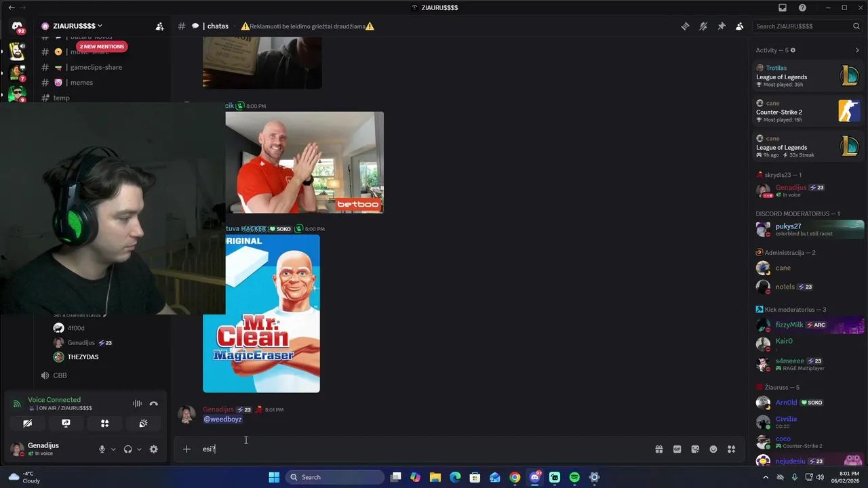Open Google Chrome from the taskbar
The image size is (868, 488).
515,477
